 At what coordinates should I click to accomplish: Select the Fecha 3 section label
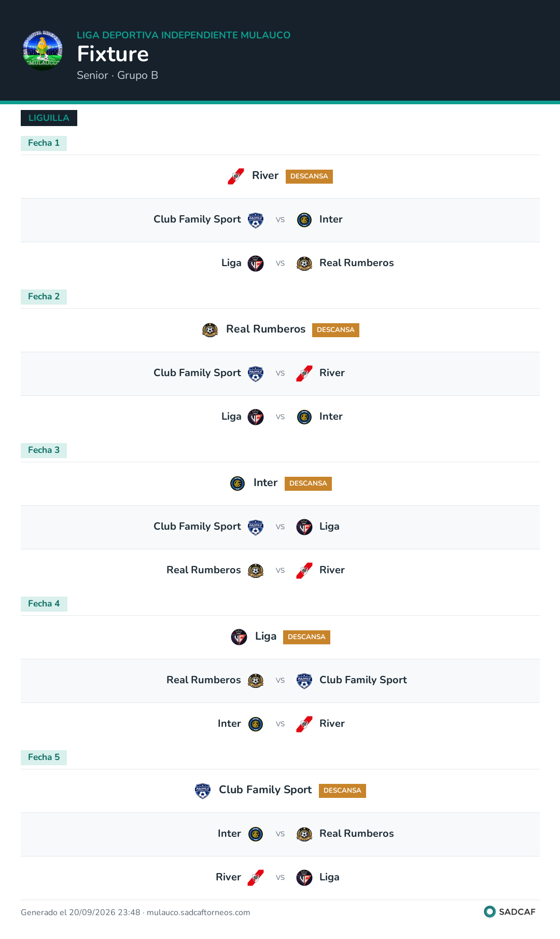[44, 450]
